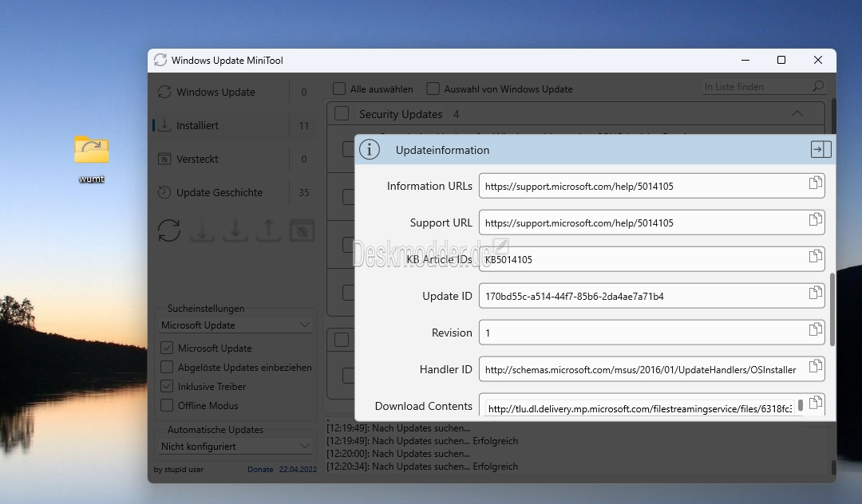Click the 22.04.2022 version link

[298, 470]
